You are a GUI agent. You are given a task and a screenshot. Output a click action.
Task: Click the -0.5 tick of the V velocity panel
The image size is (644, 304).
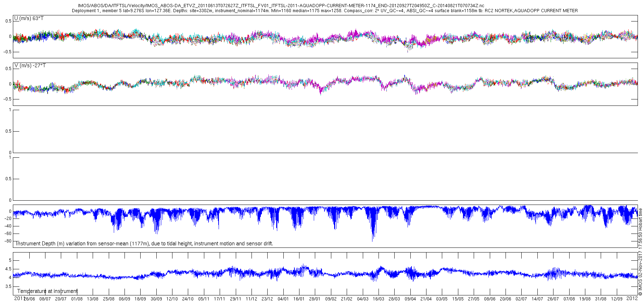pyautogui.click(x=8, y=99)
